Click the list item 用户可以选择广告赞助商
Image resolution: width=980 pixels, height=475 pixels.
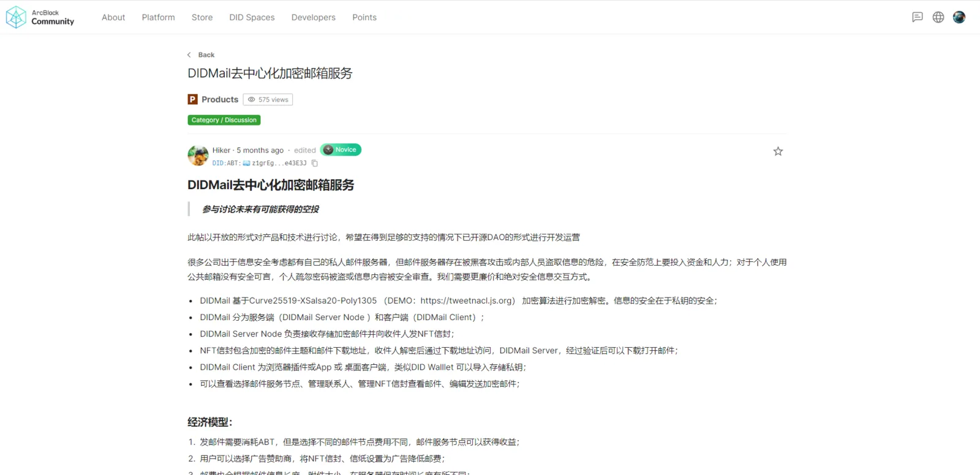pos(323,458)
